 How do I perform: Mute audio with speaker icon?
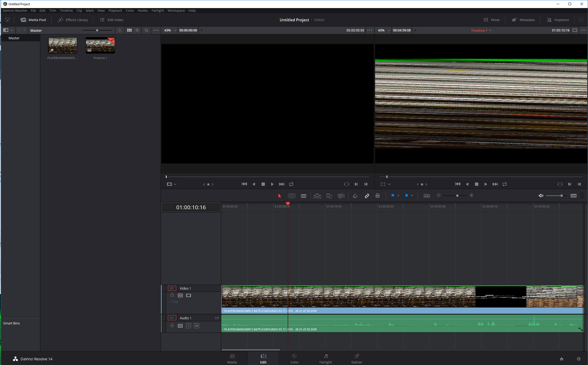pyautogui.click(x=541, y=196)
